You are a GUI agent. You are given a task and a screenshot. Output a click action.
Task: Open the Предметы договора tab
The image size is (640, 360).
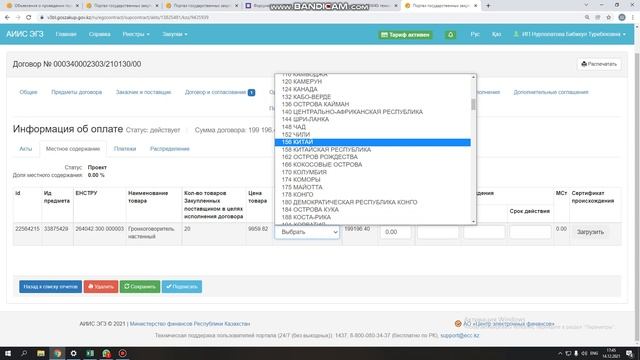pos(77,92)
